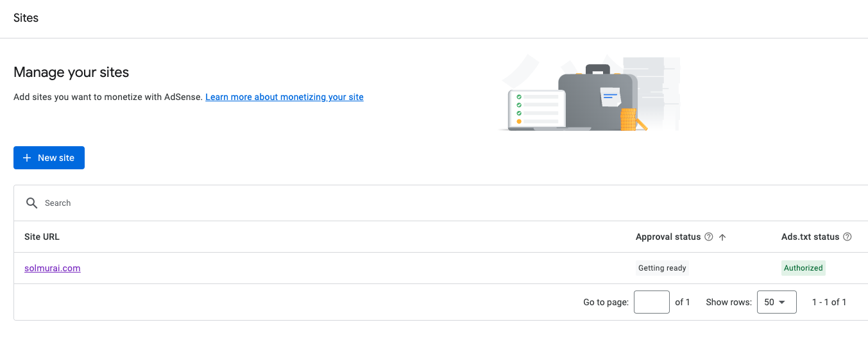Click the Ads.txt status help icon

click(847, 237)
